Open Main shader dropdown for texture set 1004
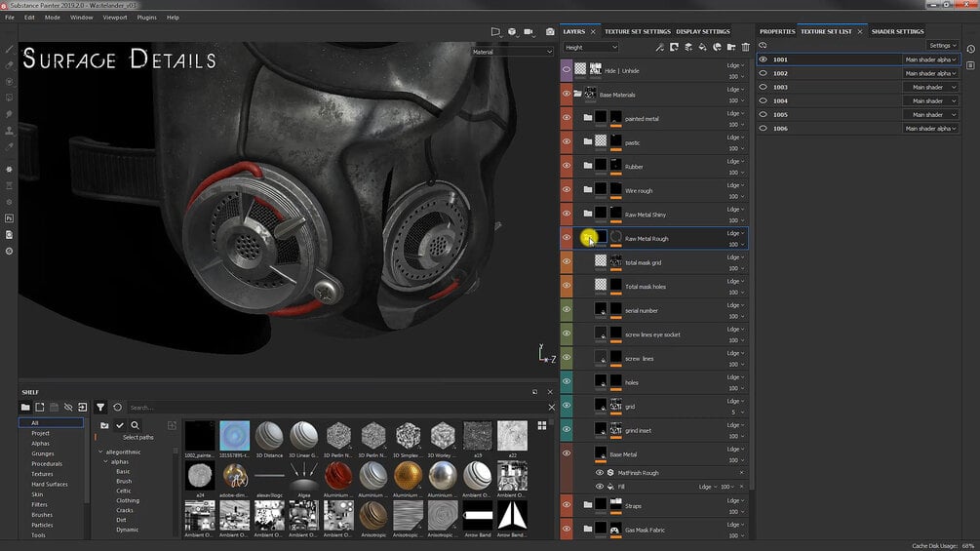Viewport: 980px width, 551px height. 930,100
